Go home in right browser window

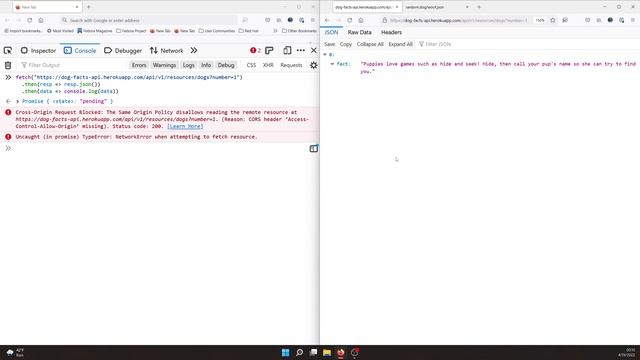361,20
